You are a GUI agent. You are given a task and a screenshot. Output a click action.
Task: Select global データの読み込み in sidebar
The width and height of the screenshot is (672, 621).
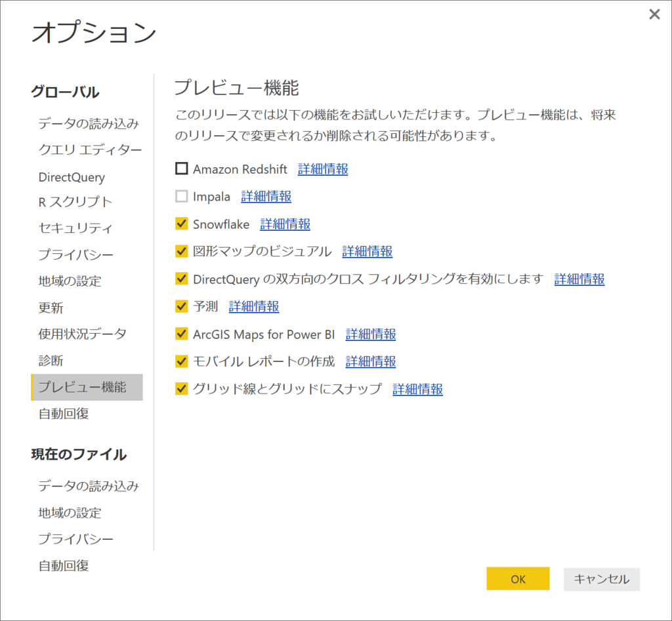(x=89, y=123)
